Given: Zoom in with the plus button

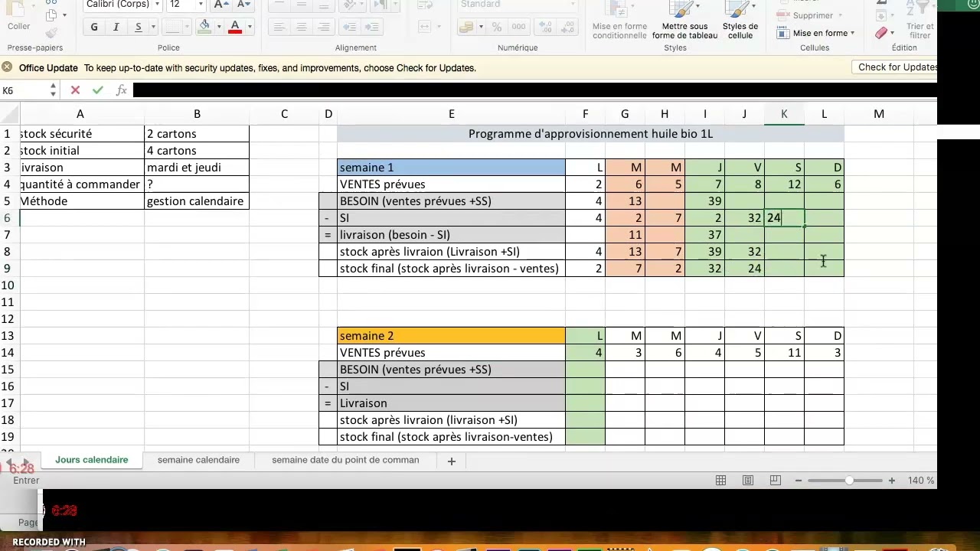Looking at the screenshot, I should tap(892, 481).
